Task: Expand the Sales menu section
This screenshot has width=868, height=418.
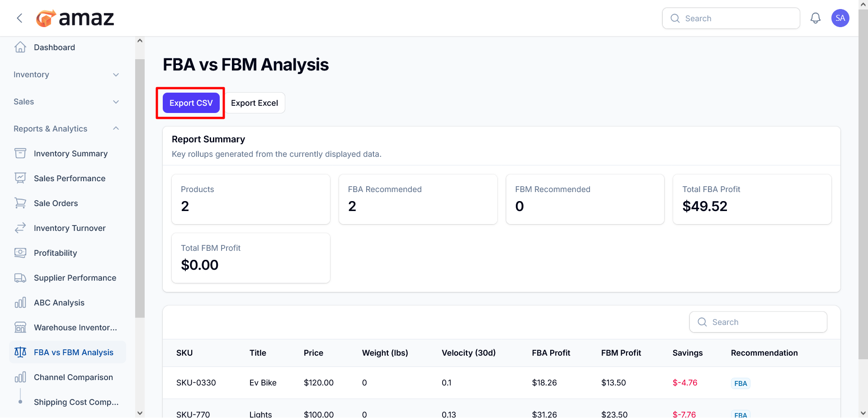Action: pos(67,102)
